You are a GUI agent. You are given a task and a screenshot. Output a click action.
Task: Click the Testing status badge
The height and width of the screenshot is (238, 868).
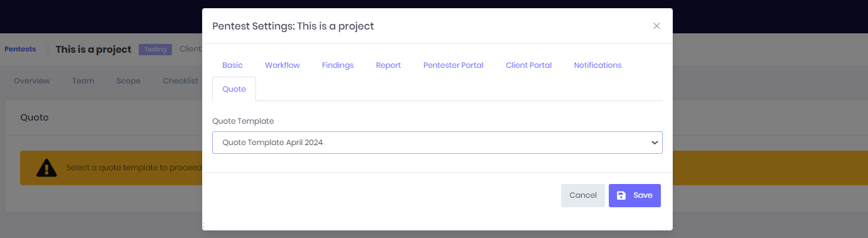pyautogui.click(x=156, y=50)
